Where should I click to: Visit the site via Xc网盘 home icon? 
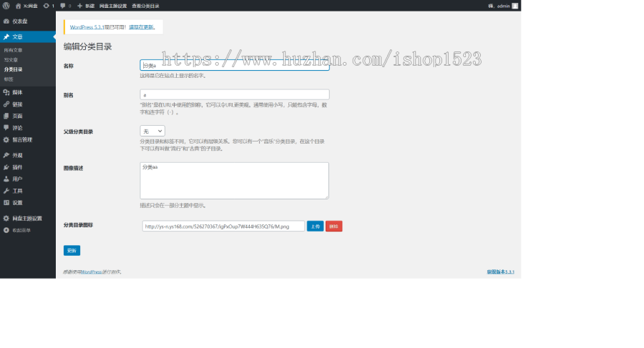(26, 6)
